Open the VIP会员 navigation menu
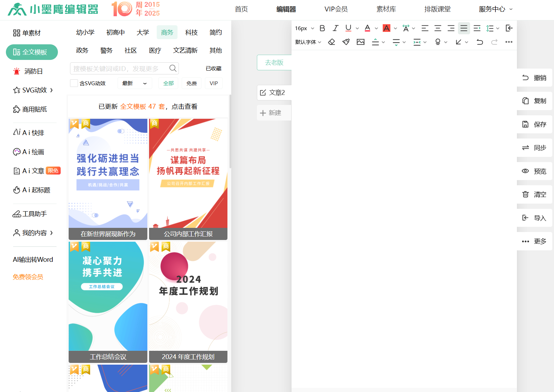 pyautogui.click(x=336, y=9)
